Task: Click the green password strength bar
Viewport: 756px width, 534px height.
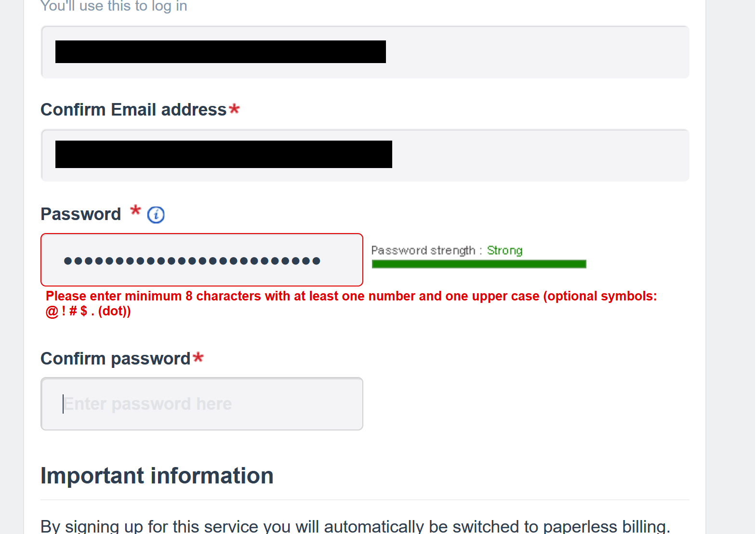Action: 478,264
